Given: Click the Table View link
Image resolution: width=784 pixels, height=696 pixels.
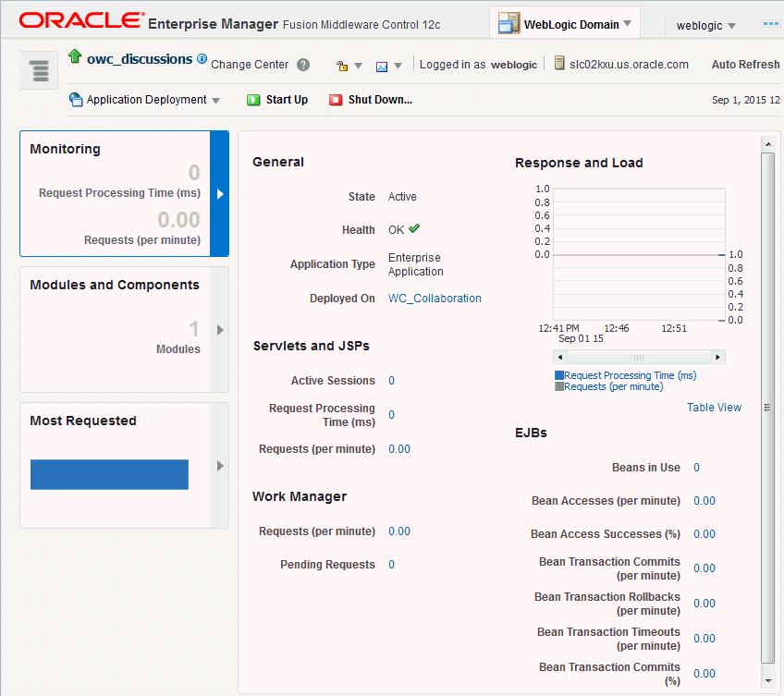Looking at the screenshot, I should 714,408.
